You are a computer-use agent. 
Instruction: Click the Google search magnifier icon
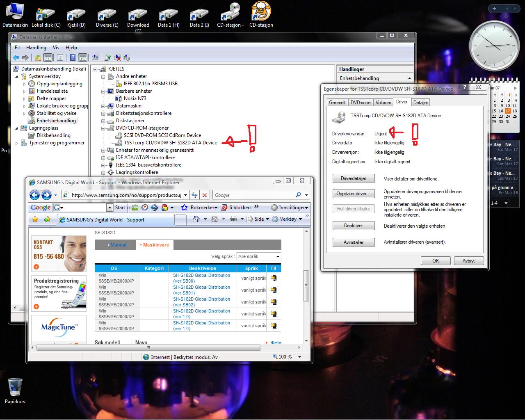pyautogui.click(x=299, y=195)
